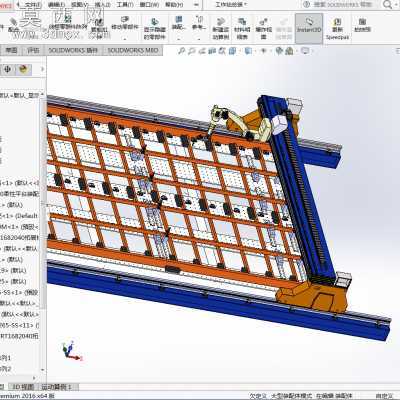Click the magnifier search icon
The width and height of the screenshot is (400, 400).
point(387,4)
